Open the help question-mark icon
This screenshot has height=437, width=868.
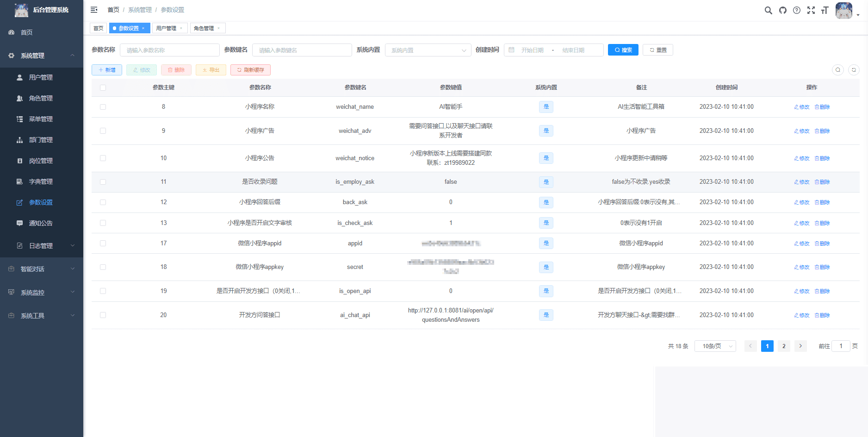coord(797,10)
